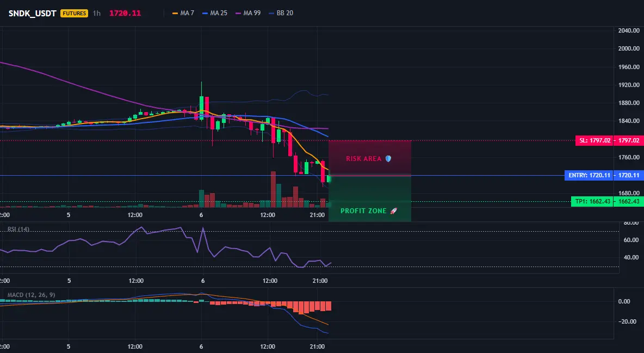Click the 5 date label on main chart time axis
Screen dimensions: 644x353
tap(68, 215)
